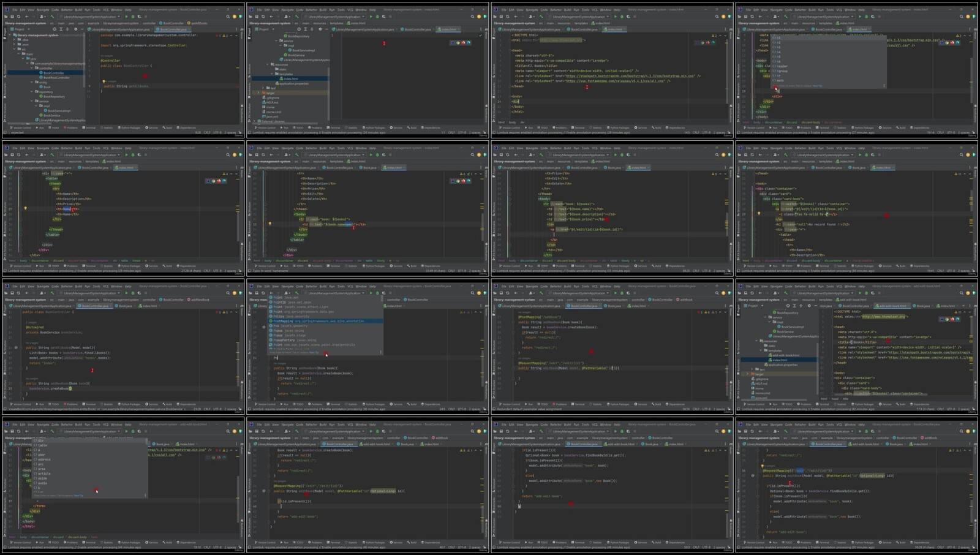This screenshot has height=555, width=980.
Task: Click Back arrow in the BookRestController frame
Action: coord(26,17)
